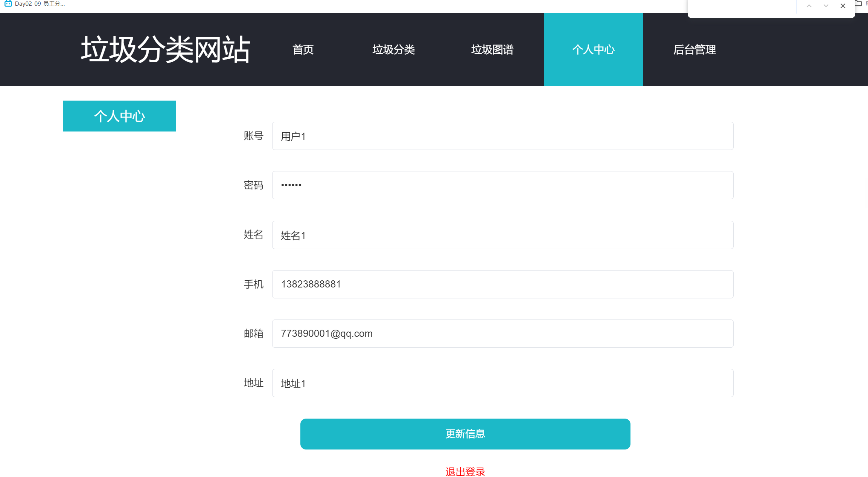The image size is (868, 477).
Task: Focus the 地址 field containing 地址1
Action: pos(503,383)
